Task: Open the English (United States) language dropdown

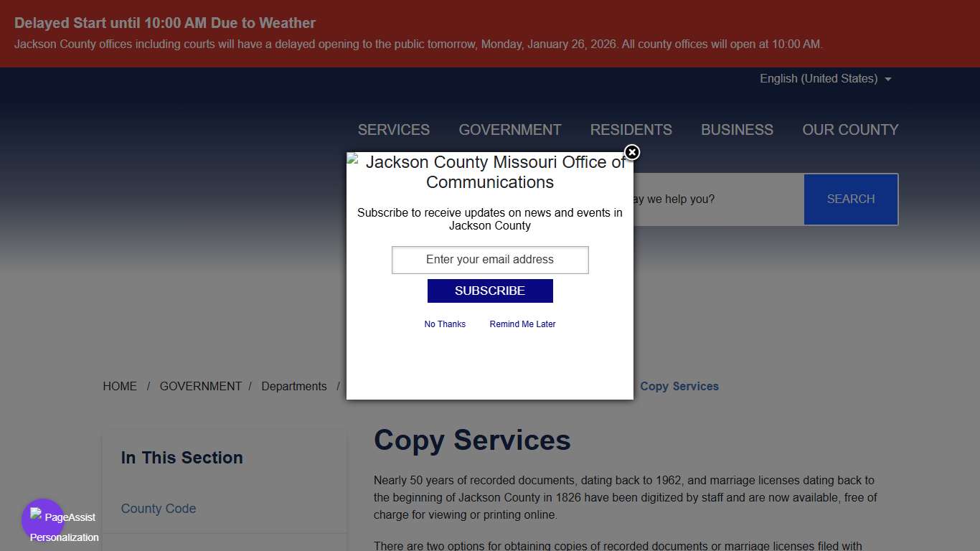Action: pyautogui.click(x=825, y=78)
